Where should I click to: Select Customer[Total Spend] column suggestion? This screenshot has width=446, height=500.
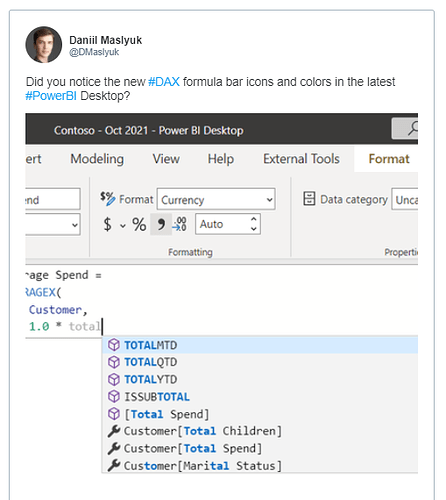pos(260,448)
